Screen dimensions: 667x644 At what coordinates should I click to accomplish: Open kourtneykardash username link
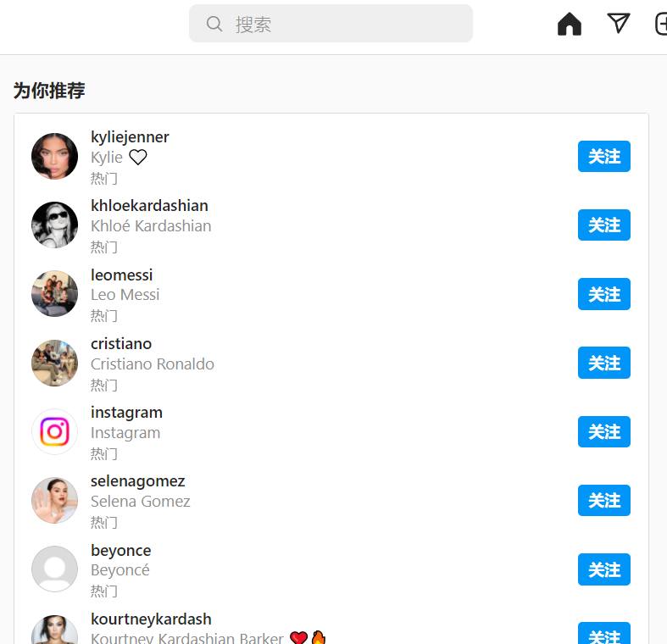click(151, 619)
